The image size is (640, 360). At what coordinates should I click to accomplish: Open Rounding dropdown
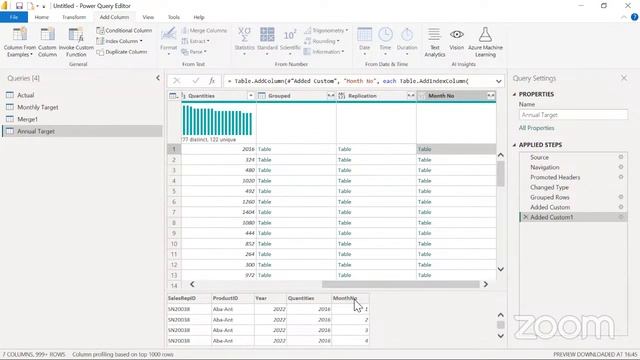point(322,41)
